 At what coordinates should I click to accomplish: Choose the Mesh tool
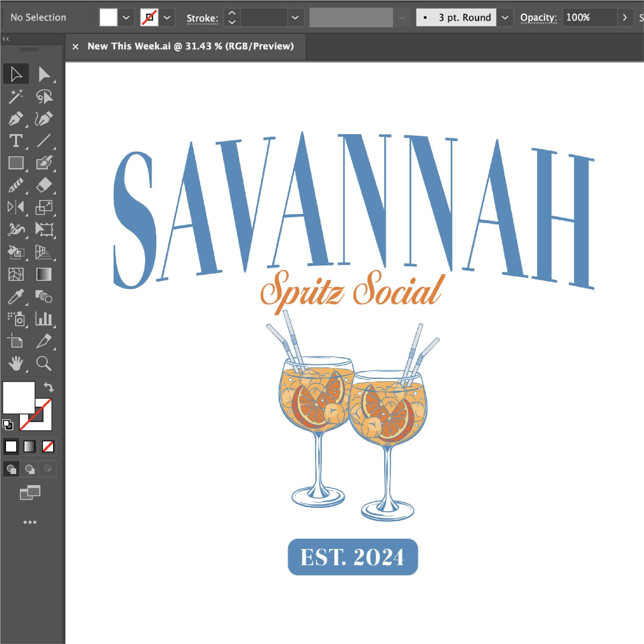tap(16, 275)
